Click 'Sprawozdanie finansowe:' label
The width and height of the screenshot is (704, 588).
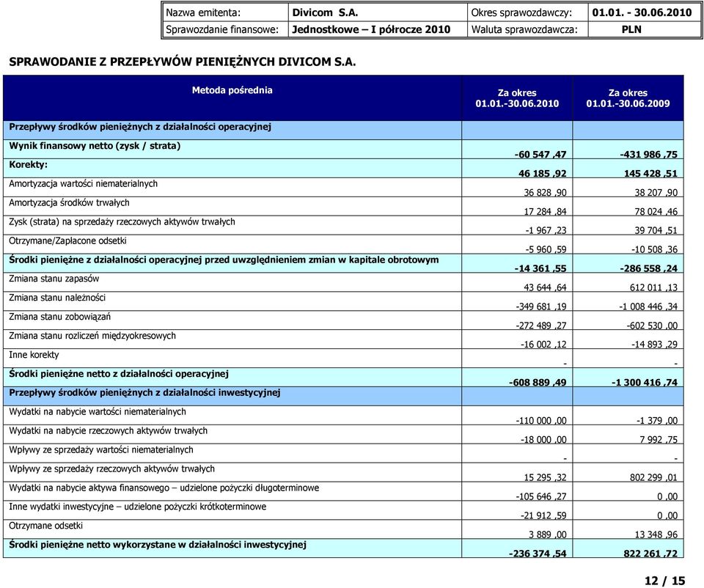coord(222,29)
